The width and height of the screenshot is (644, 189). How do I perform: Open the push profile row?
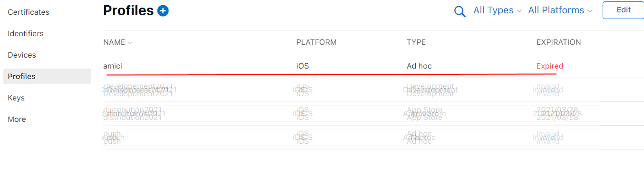(351, 137)
